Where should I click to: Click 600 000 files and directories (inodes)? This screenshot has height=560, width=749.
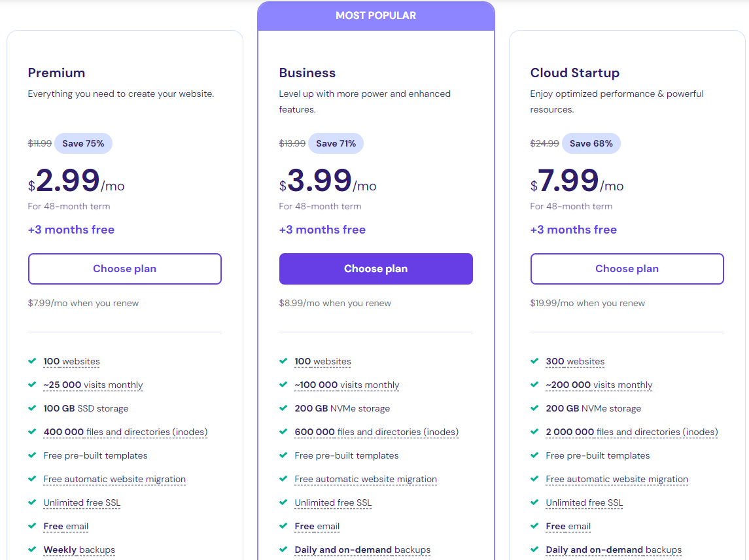coord(376,432)
